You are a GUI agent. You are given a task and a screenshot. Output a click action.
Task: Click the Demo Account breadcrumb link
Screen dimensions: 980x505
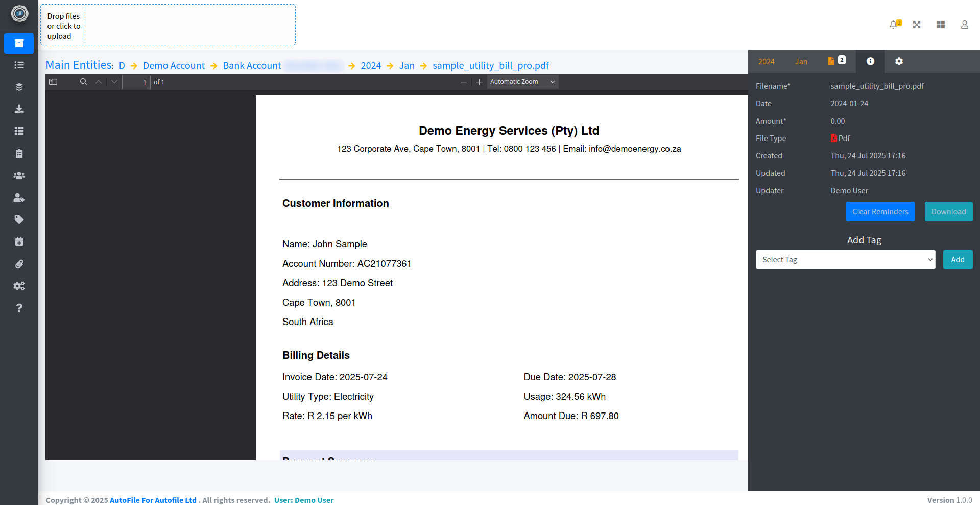(x=174, y=66)
